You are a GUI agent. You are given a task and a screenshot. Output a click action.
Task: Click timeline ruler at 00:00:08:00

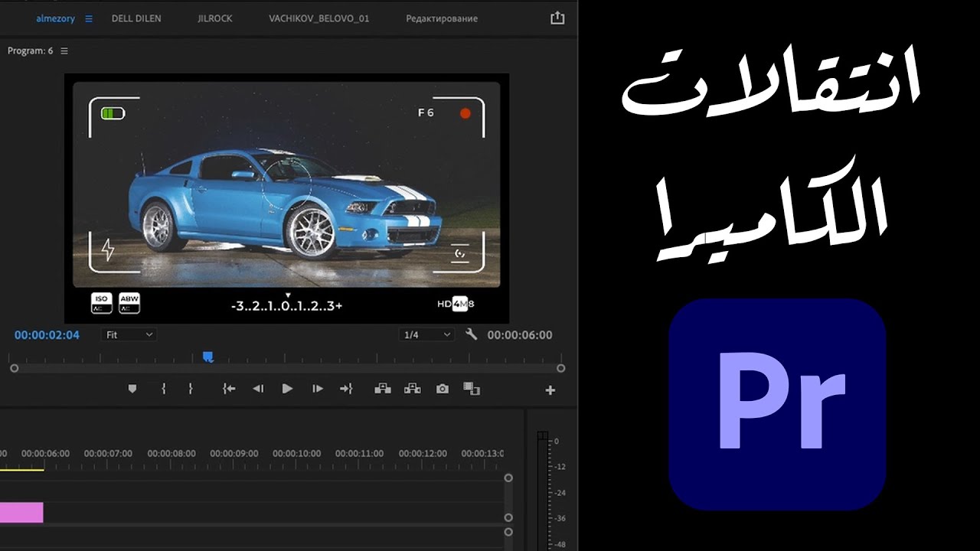(171, 454)
